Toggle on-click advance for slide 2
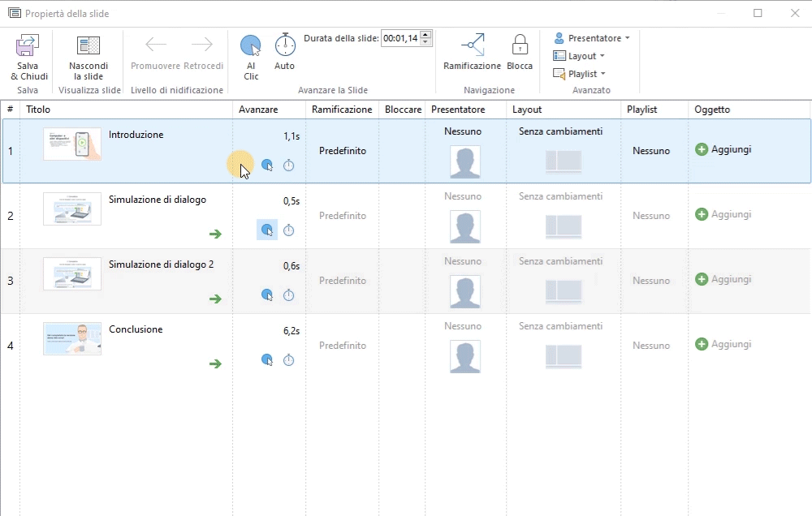This screenshot has width=812, height=516. (266, 230)
